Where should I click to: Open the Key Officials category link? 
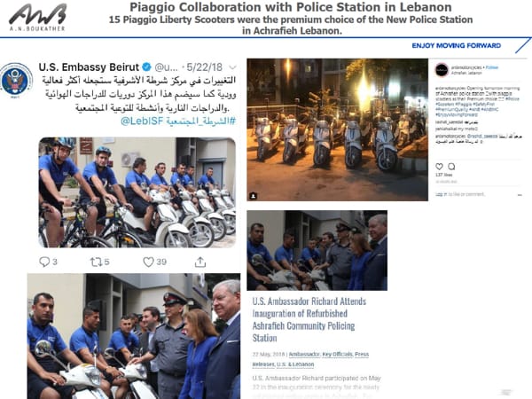(337, 354)
